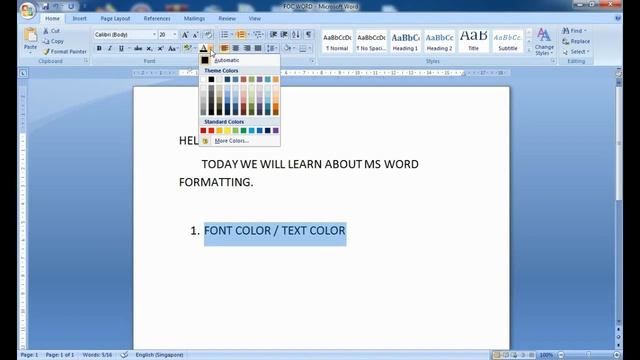Expand the Clipboard dialog launcher
This screenshot has width=640, height=360.
coord(86,61)
